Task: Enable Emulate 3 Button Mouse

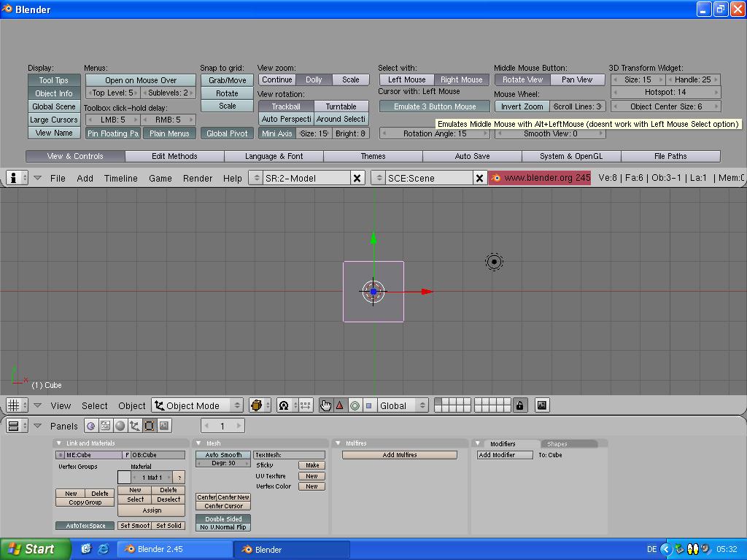Action: tap(434, 106)
